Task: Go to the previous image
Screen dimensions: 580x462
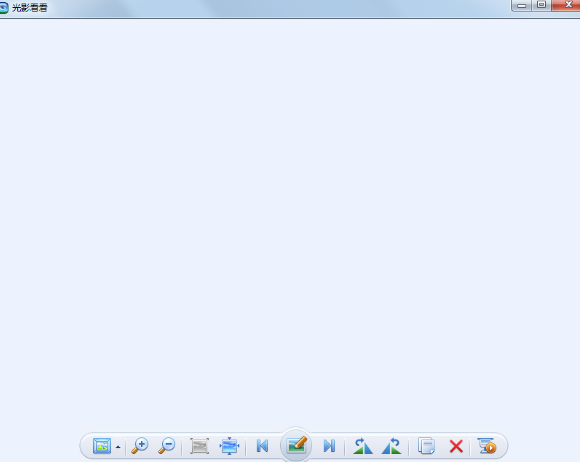Action: (x=262, y=446)
